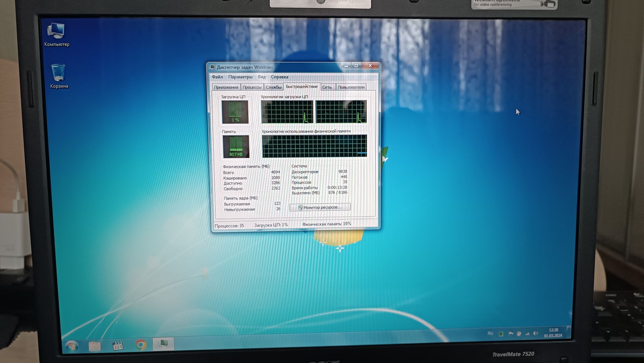Image resolution: width=644 pixels, height=363 pixels.
Task: Click the RU language indicator
Action: tap(490, 333)
